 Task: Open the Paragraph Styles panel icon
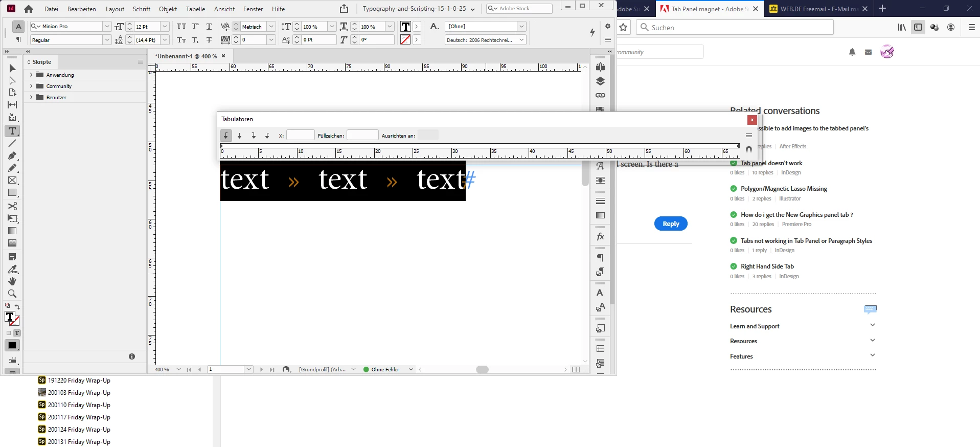click(600, 272)
